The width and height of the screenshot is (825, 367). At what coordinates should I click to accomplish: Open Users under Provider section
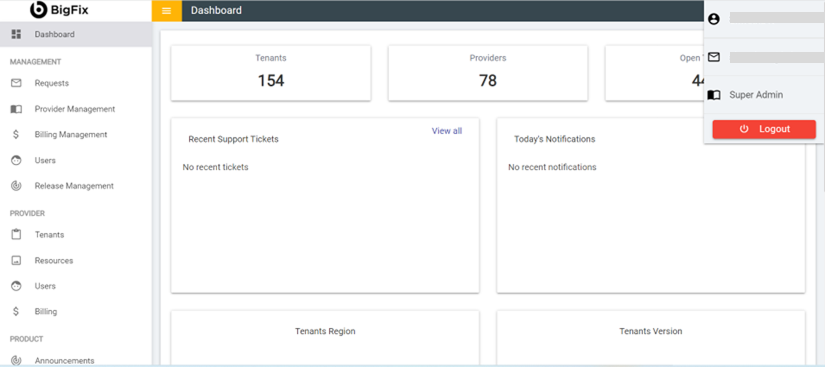(x=76, y=286)
